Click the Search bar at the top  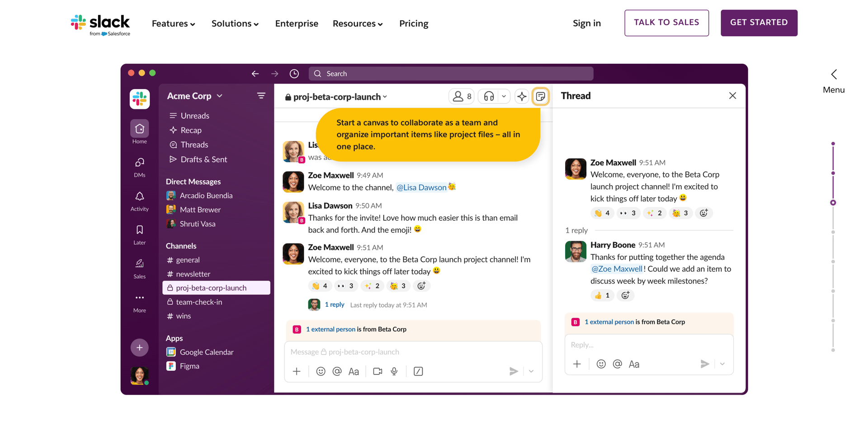(x=450, y=73)
